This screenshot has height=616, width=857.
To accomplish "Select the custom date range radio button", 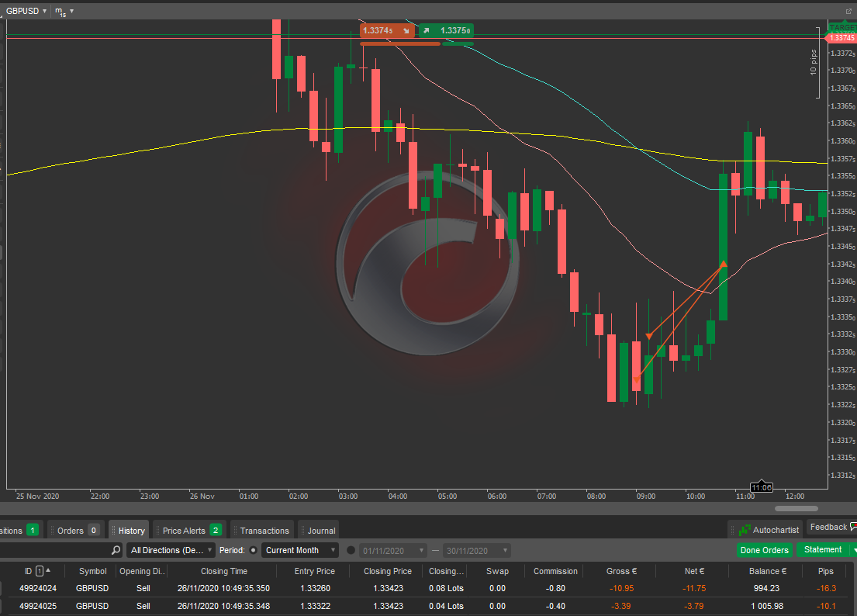I will tap(351, 550).
